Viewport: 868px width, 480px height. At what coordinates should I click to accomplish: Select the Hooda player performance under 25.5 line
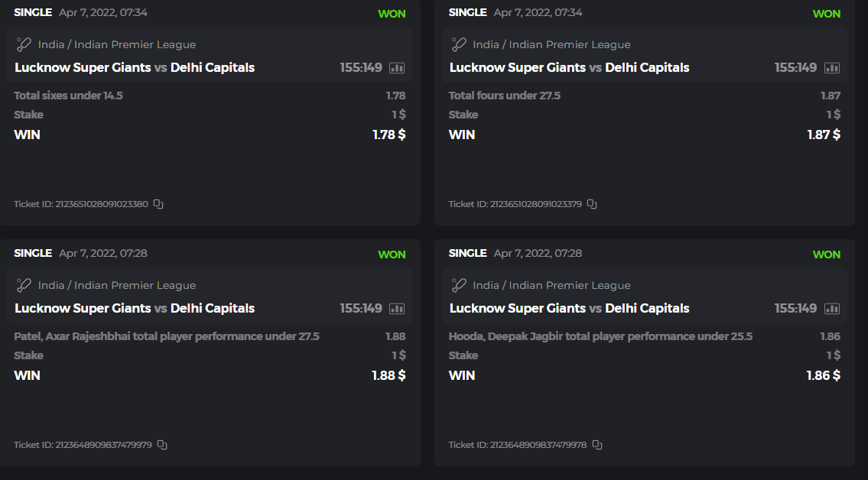(600, 336)
